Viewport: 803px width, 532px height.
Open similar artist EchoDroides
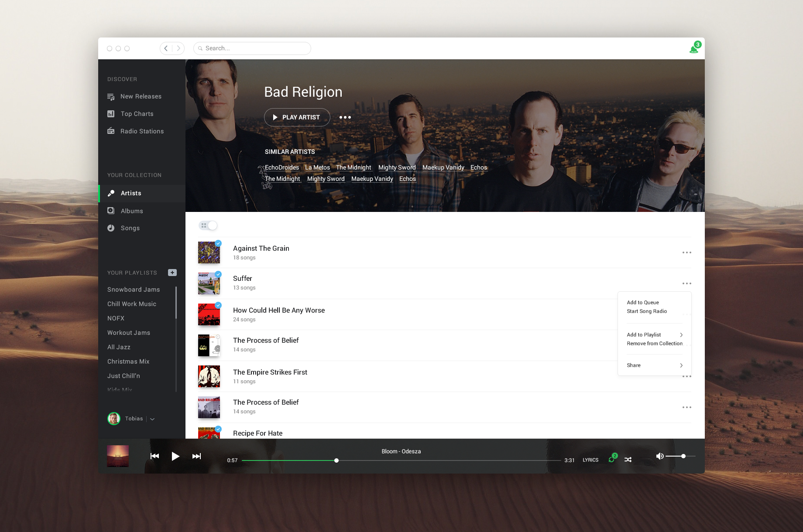[x=282, y=167]
